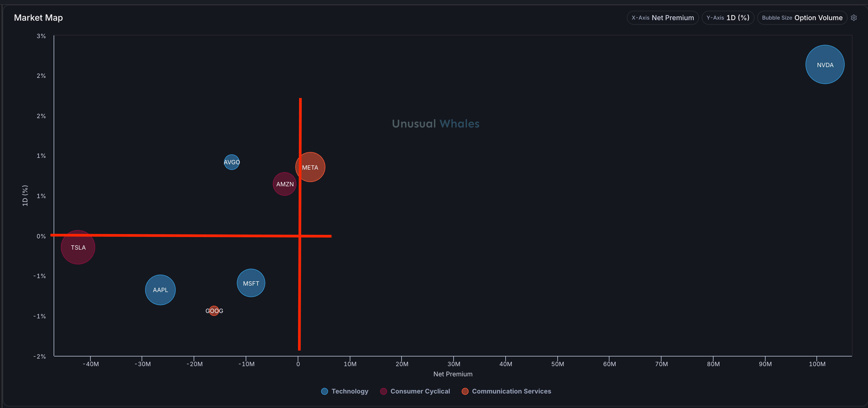Open the Bubble Size Option Volume selector
The height and width of the screenshot is (408, 868).
click(802, 17)
